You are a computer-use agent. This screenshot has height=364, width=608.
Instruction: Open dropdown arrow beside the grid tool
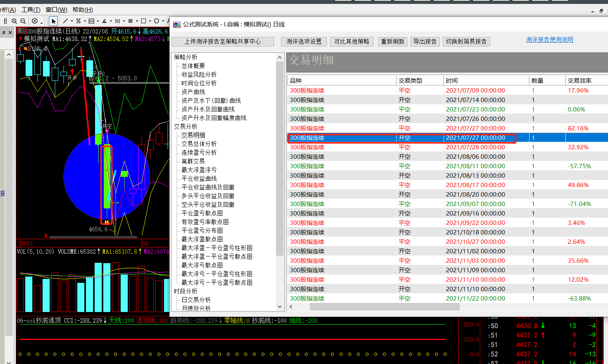click(137, 21)
